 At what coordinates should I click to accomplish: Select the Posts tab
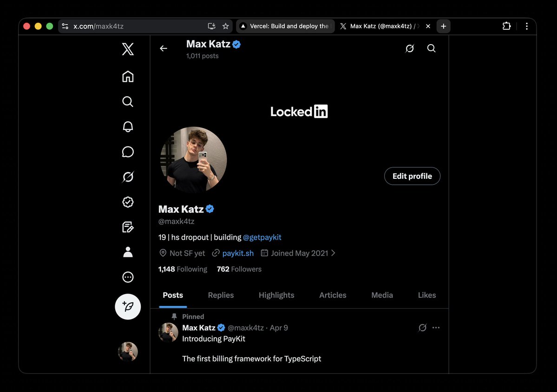pos(173,295)
